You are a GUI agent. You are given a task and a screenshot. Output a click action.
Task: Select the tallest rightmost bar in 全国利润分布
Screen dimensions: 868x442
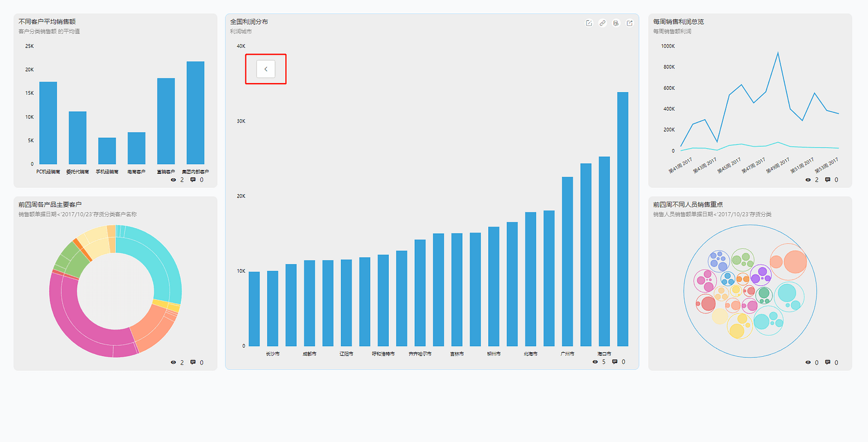(623, 219)
